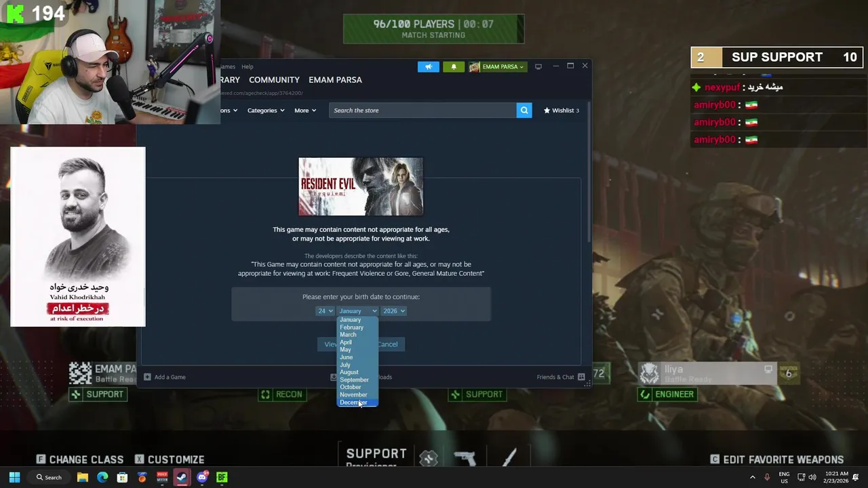
Task: Open Microsoft Store from the taskbar
Action: [122, 477]
